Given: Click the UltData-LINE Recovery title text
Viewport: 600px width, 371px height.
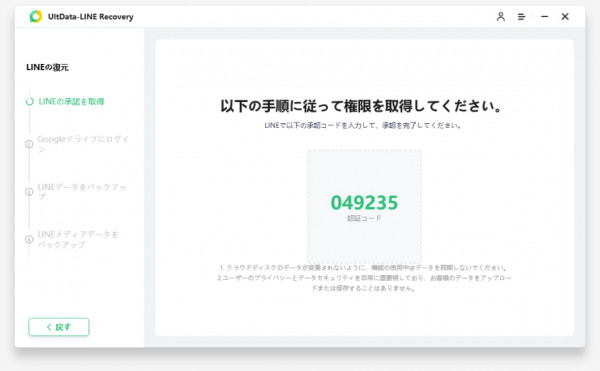Looking at the screenshot, I should point(91,17).
